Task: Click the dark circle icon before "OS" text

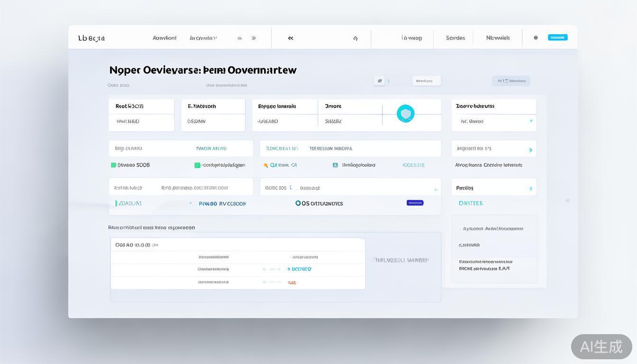Action: coord(298,203)
